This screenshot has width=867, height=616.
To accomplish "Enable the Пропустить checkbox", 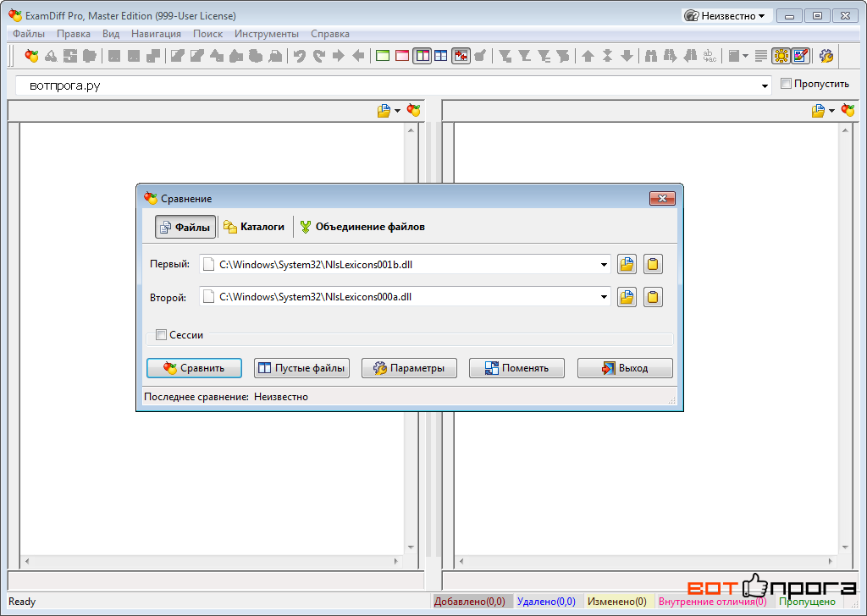I will pos(786,84).
